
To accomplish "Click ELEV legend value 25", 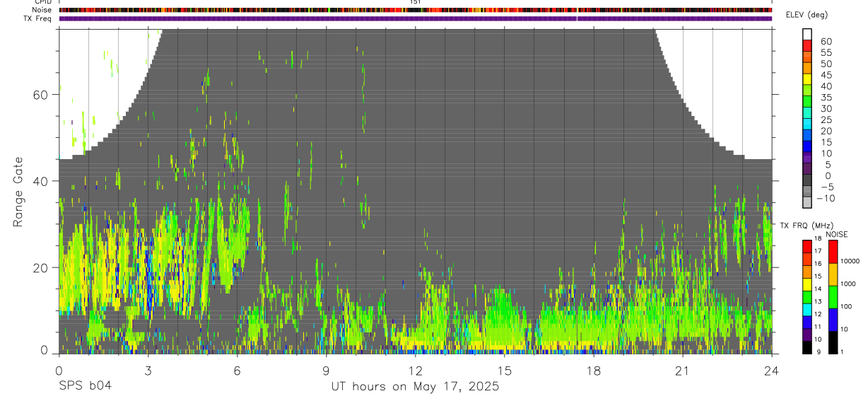I will (x=826, y=120).
